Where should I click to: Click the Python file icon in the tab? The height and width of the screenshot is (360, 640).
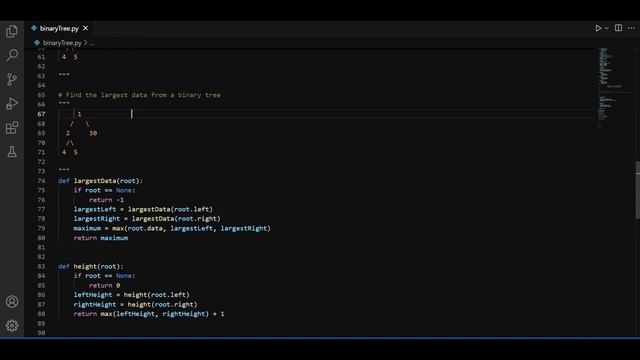[34, 28]
